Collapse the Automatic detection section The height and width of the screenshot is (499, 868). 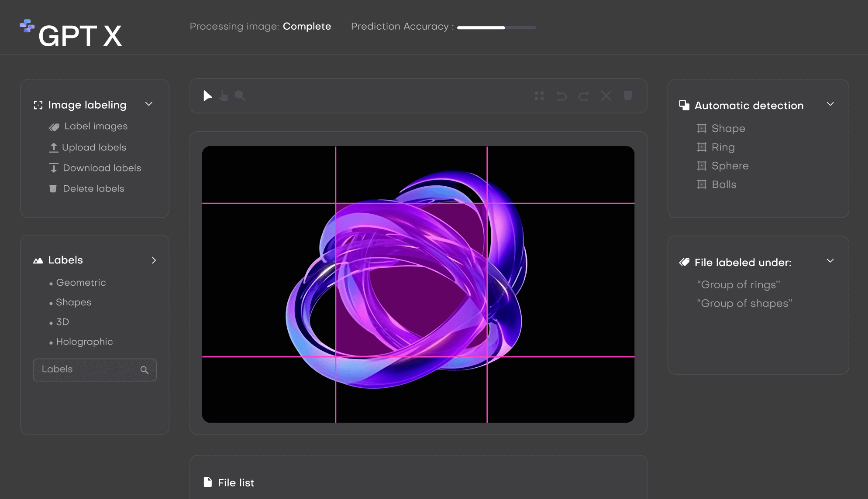(x=830, y=104)
